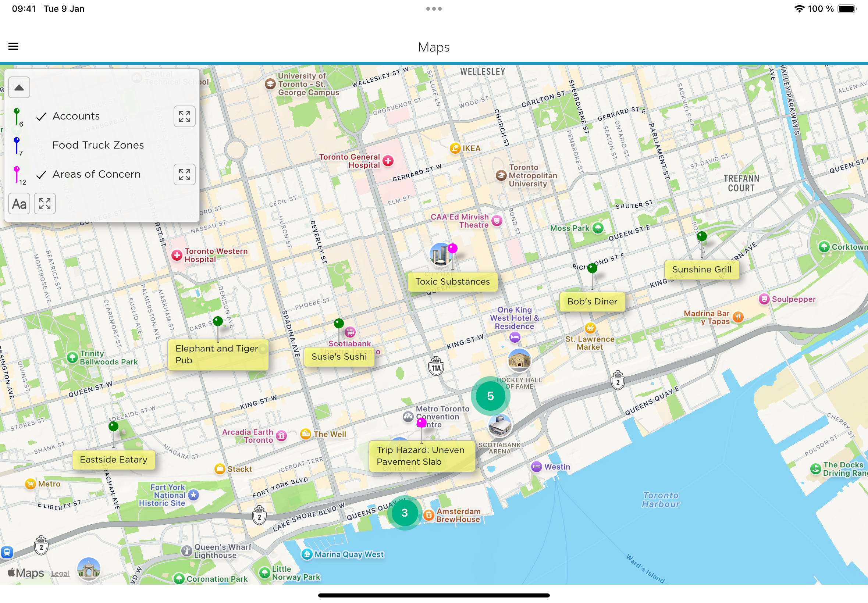Image resolution: width=868 pixels, height=603 pixels.
Task: Toggle marker label text with Aa button
Action: point(19,204)
